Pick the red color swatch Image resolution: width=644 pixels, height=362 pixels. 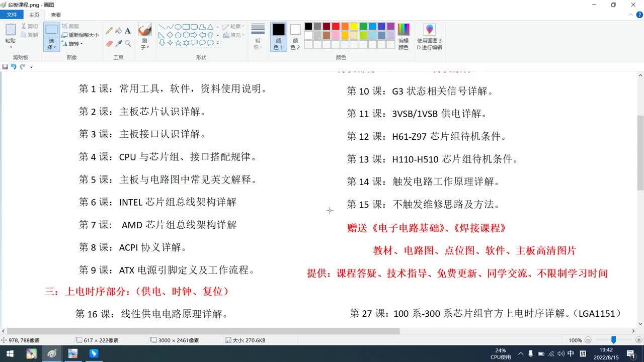pos(336,27)
